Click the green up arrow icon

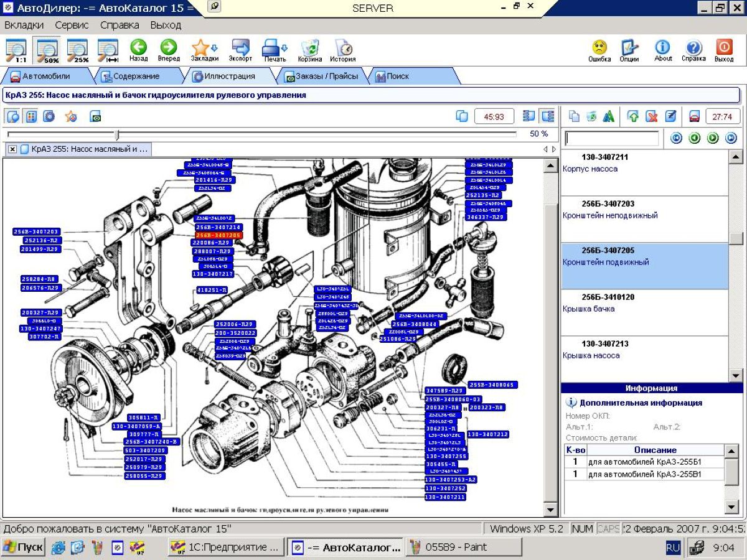634,116
